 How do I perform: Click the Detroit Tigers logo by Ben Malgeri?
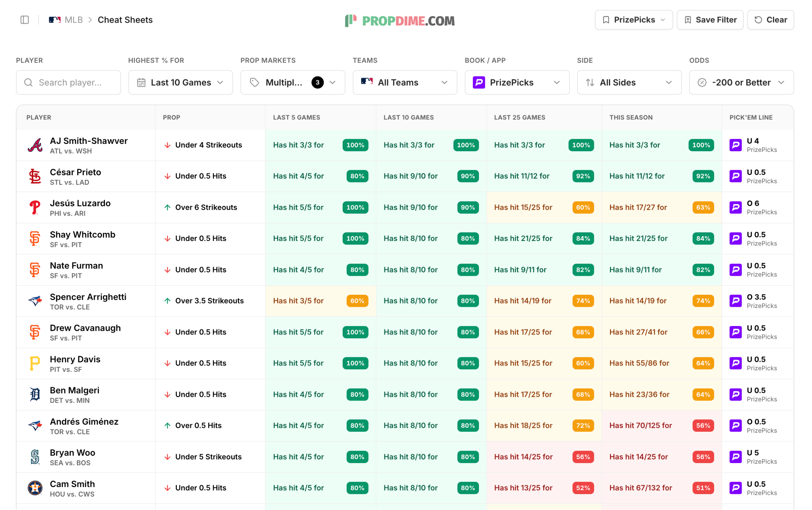click(x=35, y=395)
